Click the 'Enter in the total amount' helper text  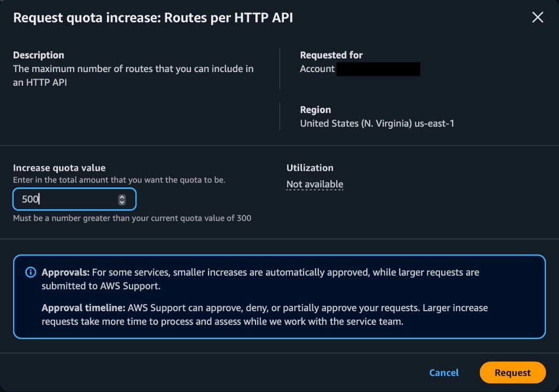(119, 180)
